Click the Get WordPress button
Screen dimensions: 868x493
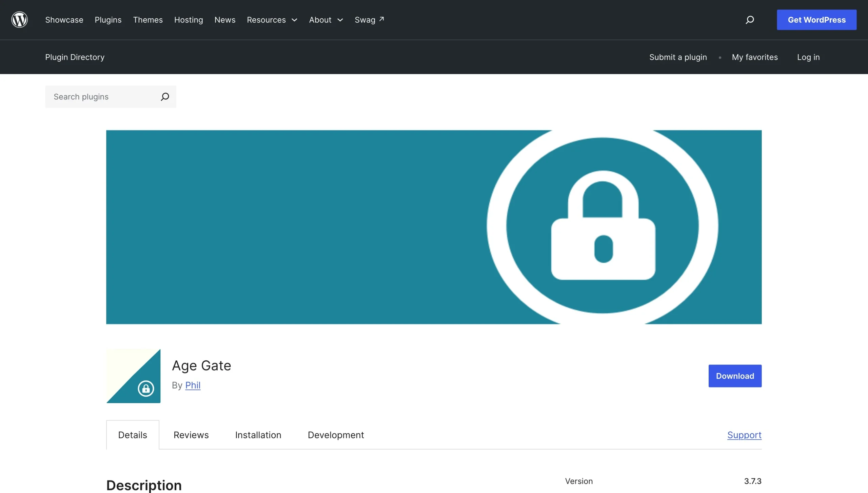pyautogui.click(x=816, y=20)
